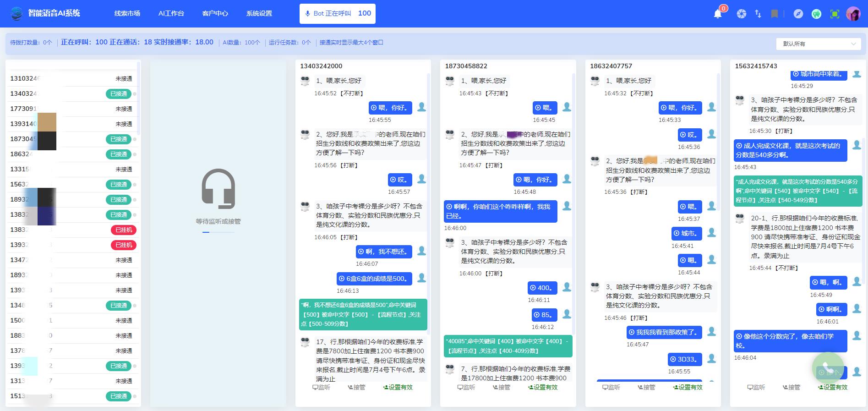
Task: Click 监听 for call 13403242000
Action: pos(321,387)
